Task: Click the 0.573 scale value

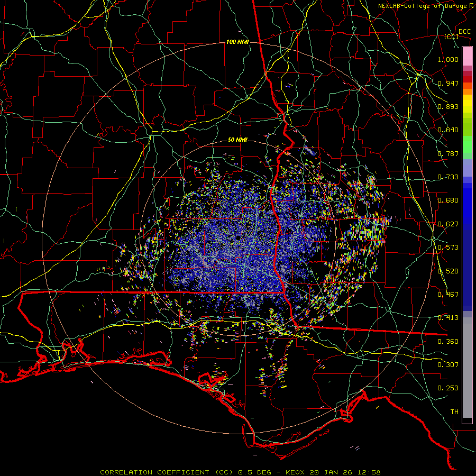Action: [x=448, y=248]
